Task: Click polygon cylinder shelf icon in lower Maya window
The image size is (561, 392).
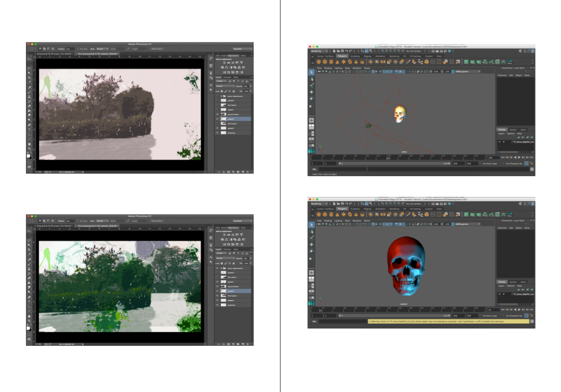Action: point(331,214)
